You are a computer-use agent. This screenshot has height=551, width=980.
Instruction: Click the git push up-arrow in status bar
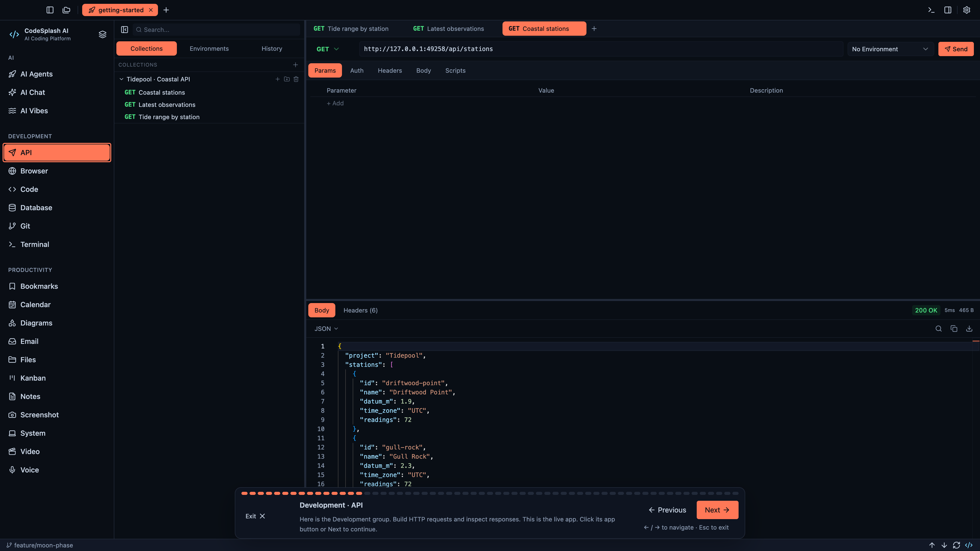point(932,545)
